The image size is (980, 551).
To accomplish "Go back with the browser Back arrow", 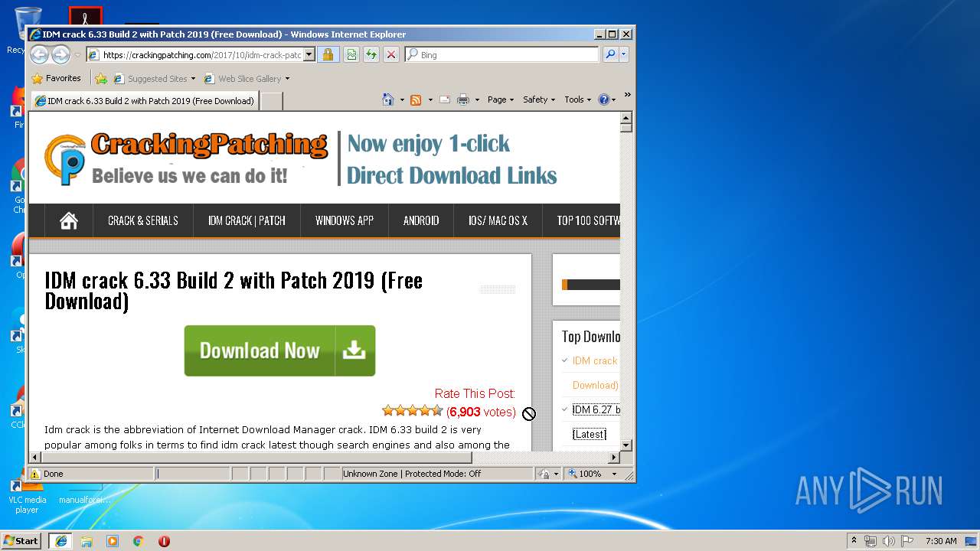I will tap(39, 54).
